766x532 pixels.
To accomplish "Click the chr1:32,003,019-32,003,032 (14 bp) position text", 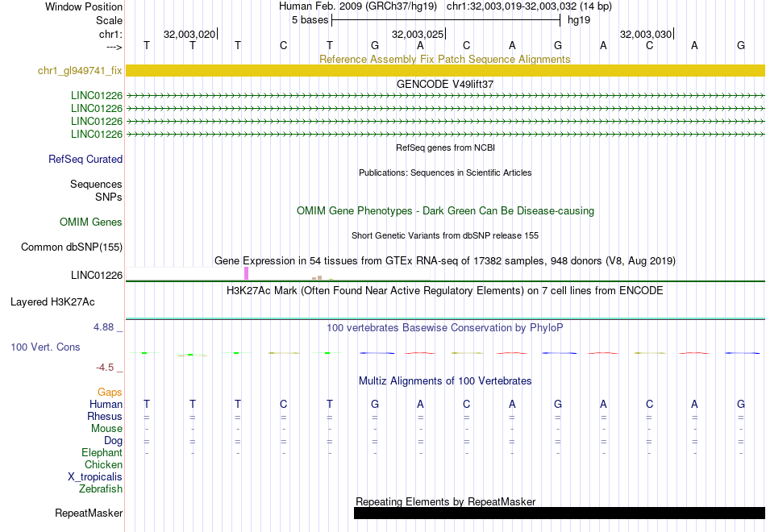I will pos(529,6).
